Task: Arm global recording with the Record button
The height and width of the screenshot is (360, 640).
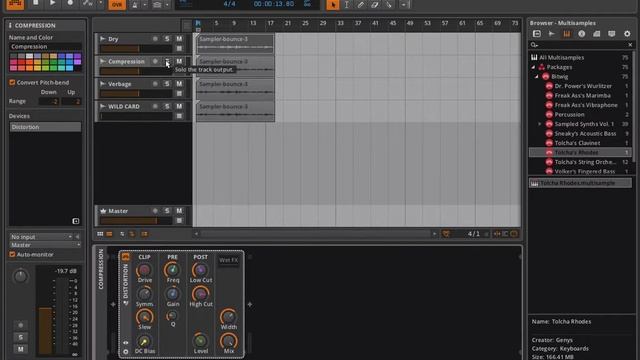Action: (70, 3)
